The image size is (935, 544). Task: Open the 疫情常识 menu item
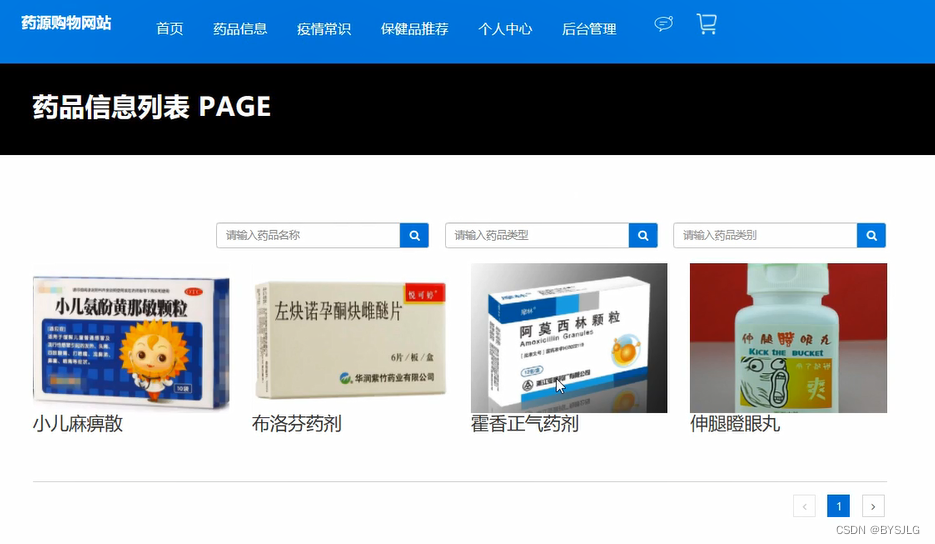[324, 29]
